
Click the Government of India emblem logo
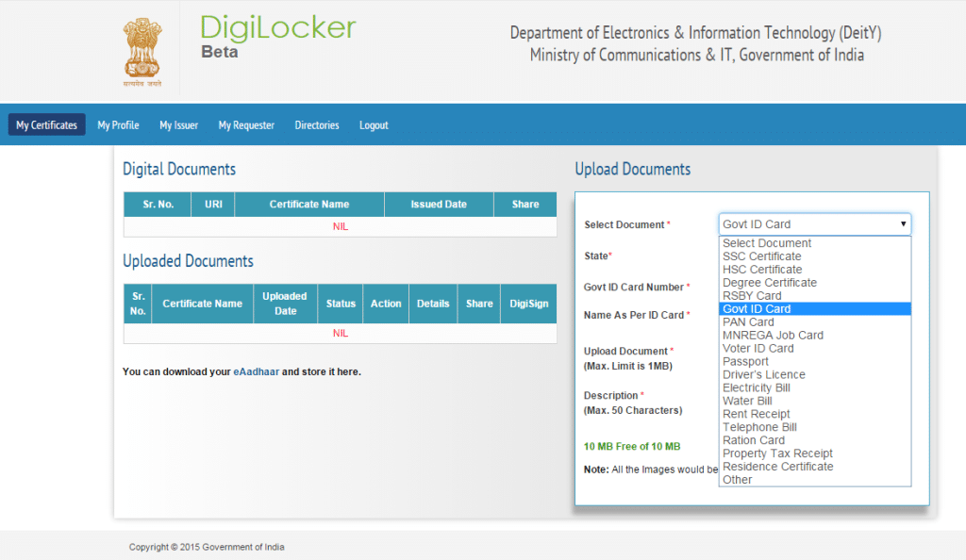(142, 52)
